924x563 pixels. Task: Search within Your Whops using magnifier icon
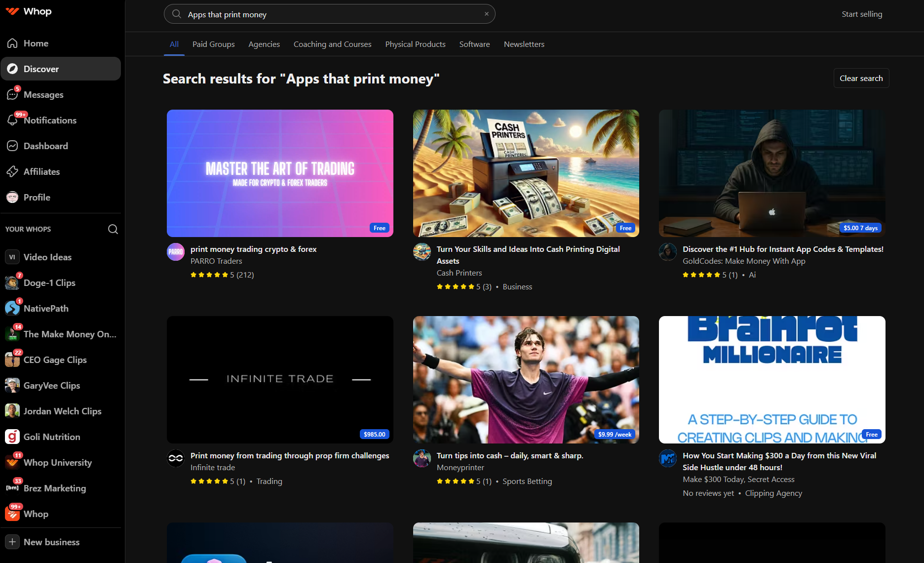tap(113, 229)
